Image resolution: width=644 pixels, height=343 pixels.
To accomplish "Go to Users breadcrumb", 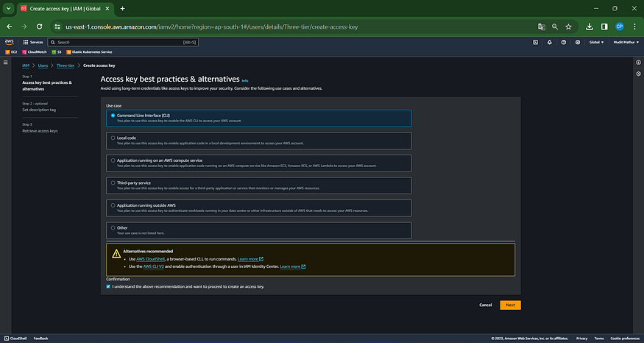I will pos(43,66).
